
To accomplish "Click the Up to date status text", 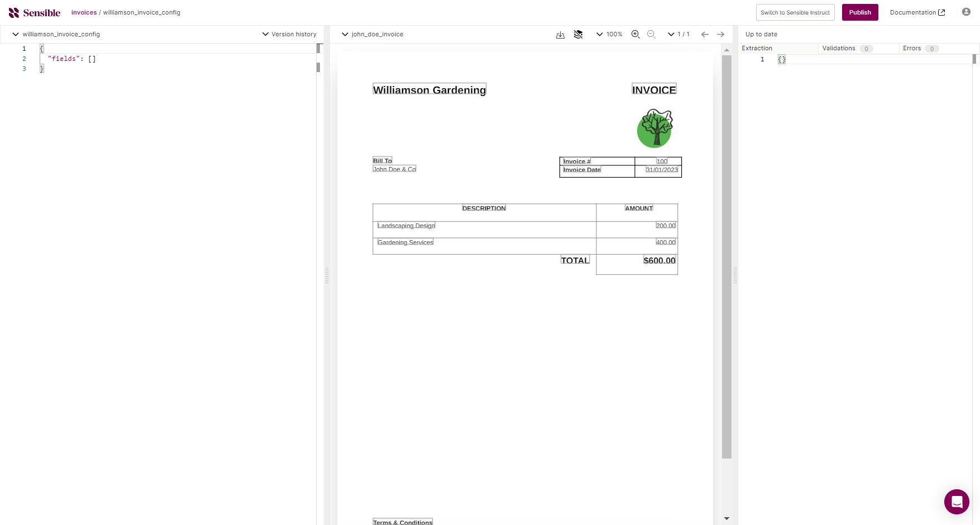I will click(x=761, y=34).
